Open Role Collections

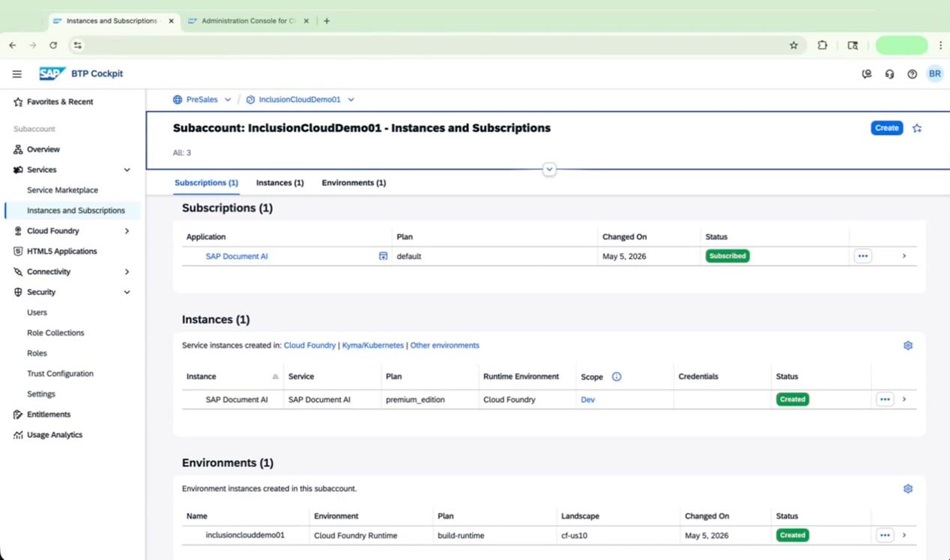[x=55, y=332]
